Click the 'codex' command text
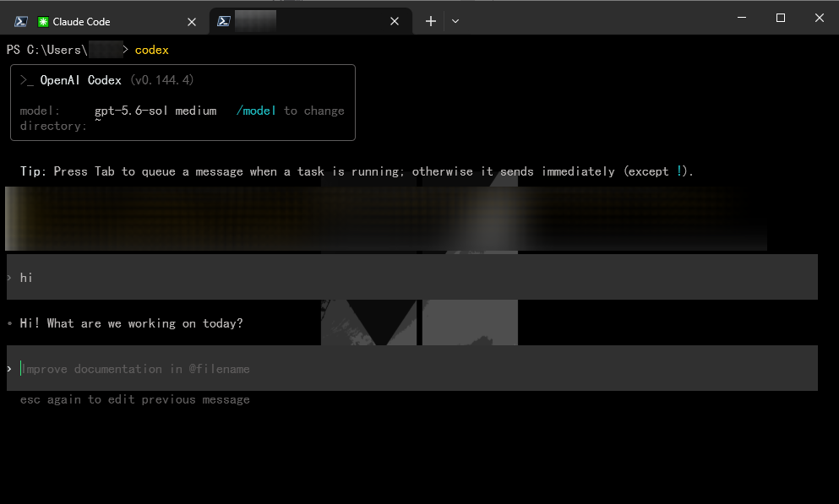Screen dimensions: 839x504 click(151, 50)
